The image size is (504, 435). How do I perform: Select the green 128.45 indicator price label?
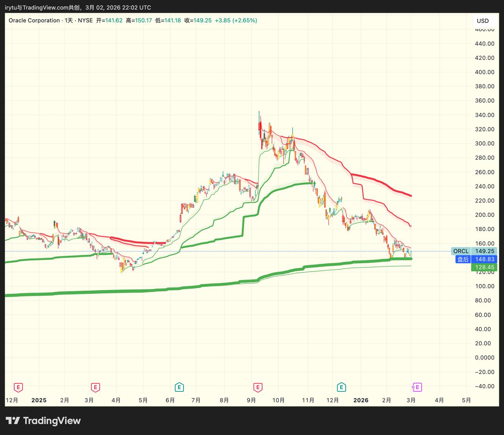484,267
